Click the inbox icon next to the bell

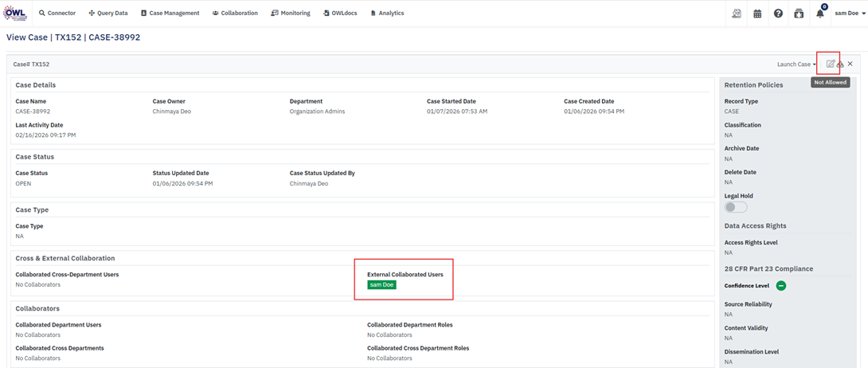click(x=799, y=14)
